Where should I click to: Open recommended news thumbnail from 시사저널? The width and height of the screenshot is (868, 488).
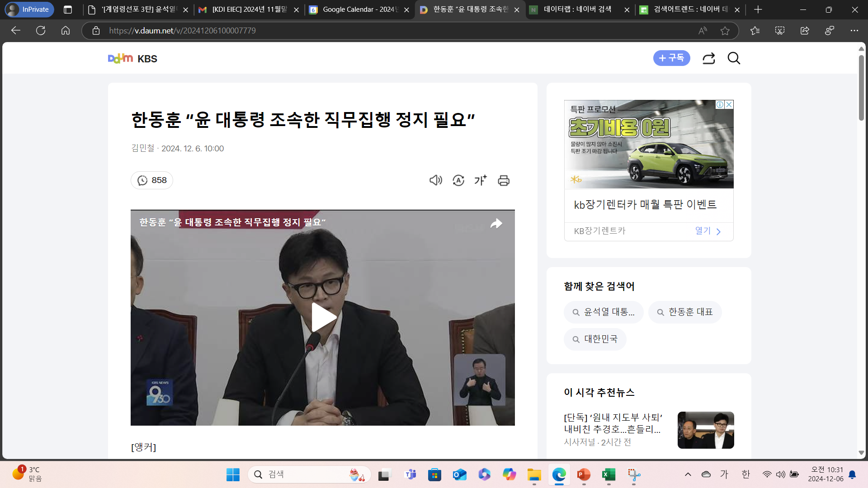[706, 430]
